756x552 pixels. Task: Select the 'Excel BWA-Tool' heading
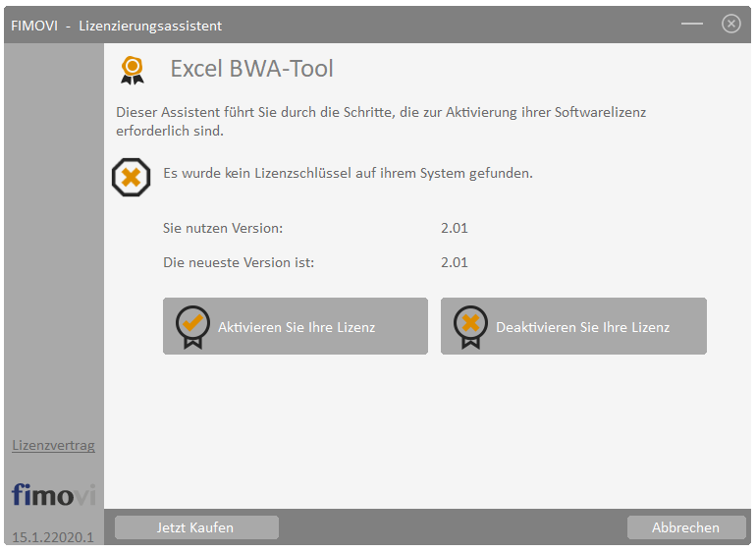(x=251, y=69)
